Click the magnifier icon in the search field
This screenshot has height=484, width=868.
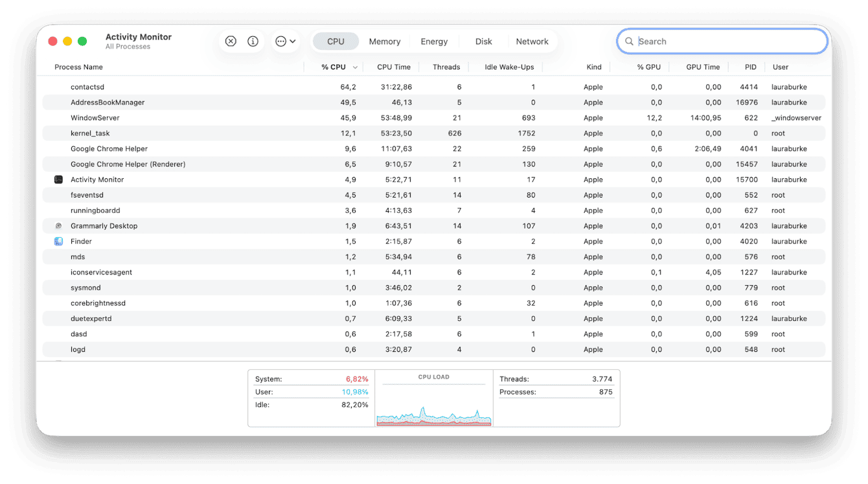629,41
